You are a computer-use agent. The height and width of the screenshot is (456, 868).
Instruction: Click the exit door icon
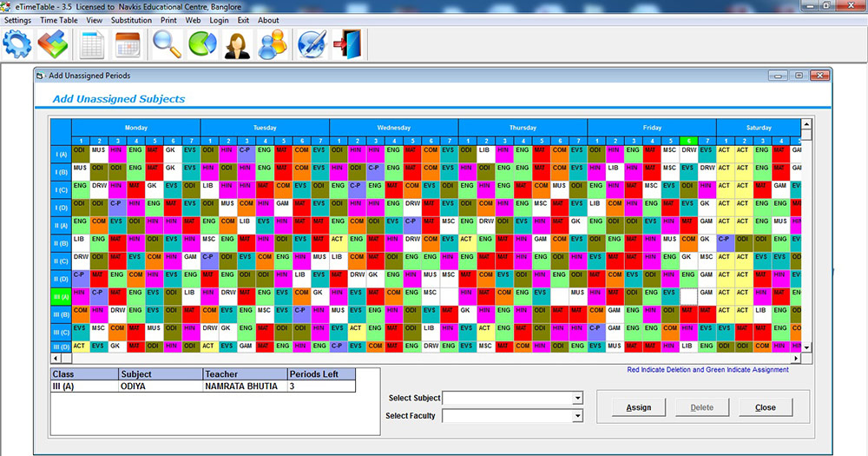(x=345, y=43)
